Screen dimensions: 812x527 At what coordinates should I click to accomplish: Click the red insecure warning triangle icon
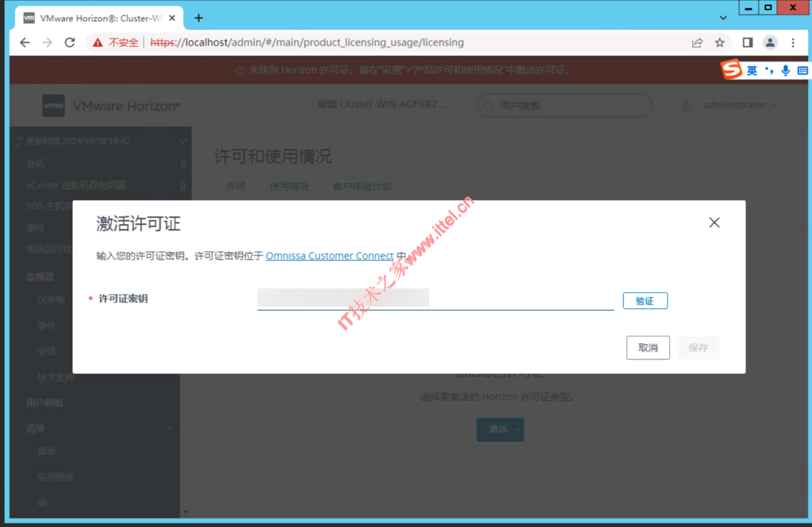pyautogui.click(x=97, y=43)
